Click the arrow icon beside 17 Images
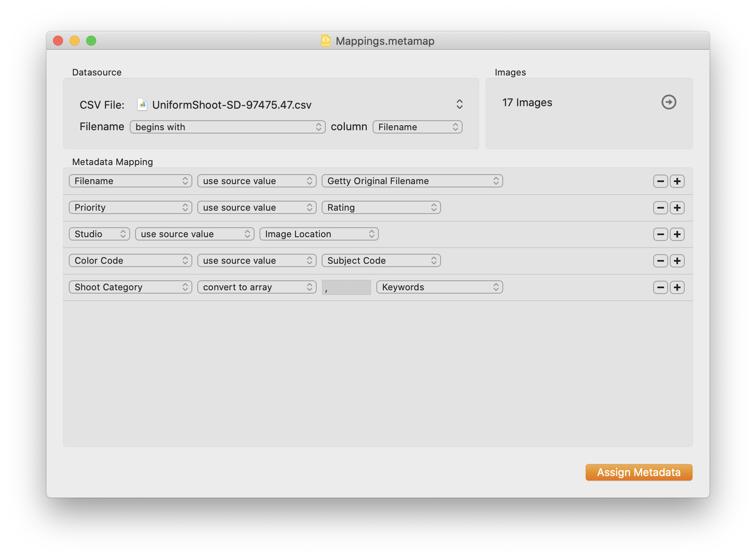756x559 pixels. click(x=669, y=102)
